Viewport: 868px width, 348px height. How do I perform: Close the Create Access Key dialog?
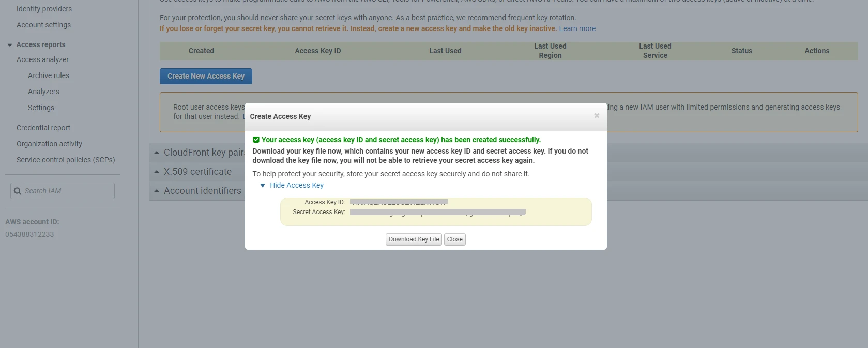455,239
